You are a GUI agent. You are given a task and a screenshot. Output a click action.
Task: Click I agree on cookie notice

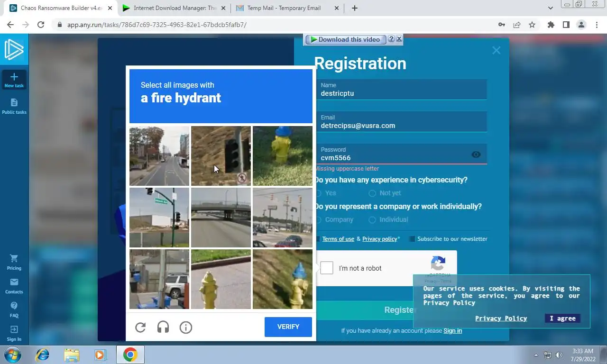click(562, 318)
